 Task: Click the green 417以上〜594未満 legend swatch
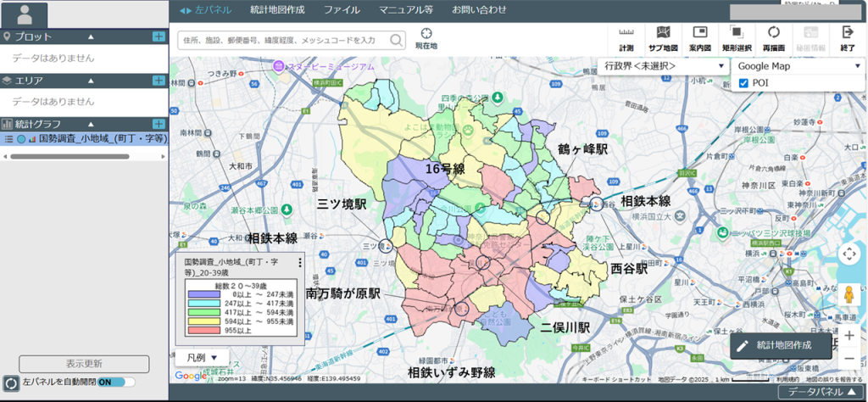click(204, 313)
